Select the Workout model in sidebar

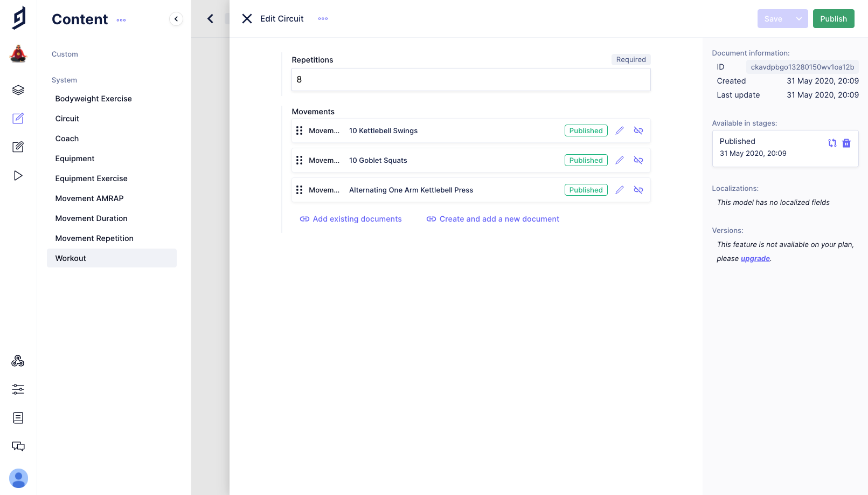coord(71,258)
